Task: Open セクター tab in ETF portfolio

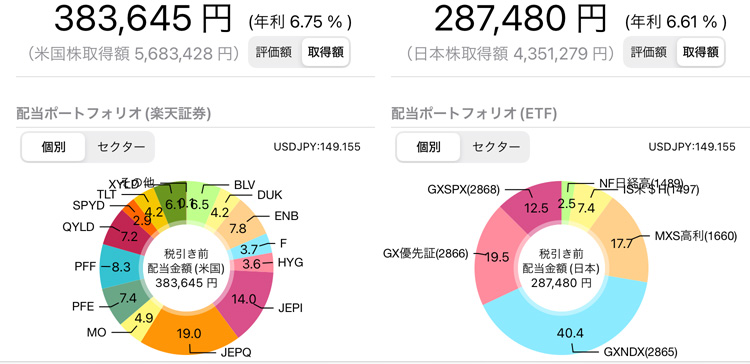Action: click(x=496, y=147)
